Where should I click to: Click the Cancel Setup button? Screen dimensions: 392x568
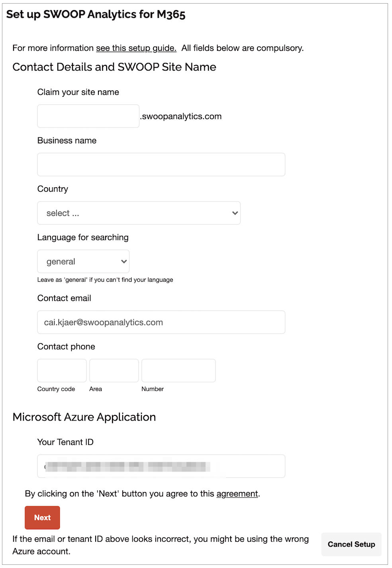click(x=351, y=544)
